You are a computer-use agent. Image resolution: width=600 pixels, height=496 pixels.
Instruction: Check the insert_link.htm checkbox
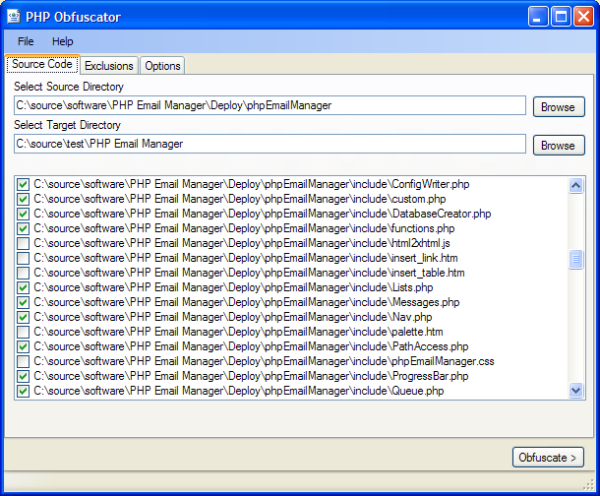coord(23,258)
